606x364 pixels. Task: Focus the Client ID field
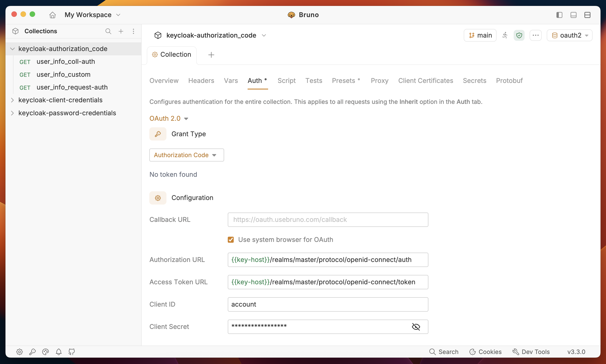click(x=328, y=304)
